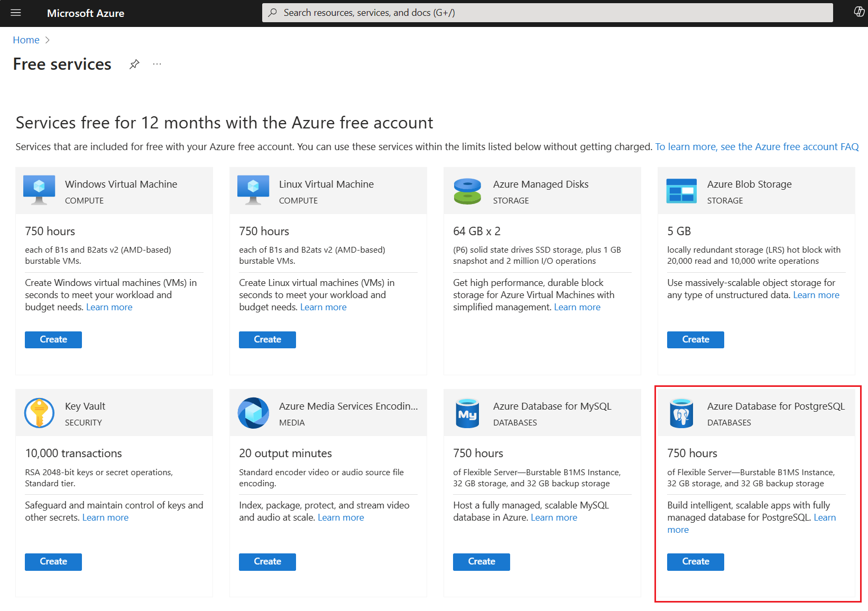Screen dimensions: 868x611
Task: Click the Free services page heading
Action: (62, 64)
